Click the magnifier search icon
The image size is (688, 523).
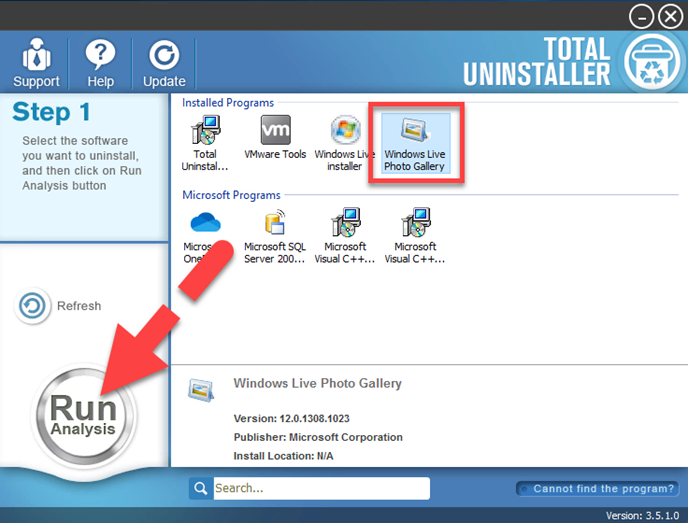(x=201, y=488)
